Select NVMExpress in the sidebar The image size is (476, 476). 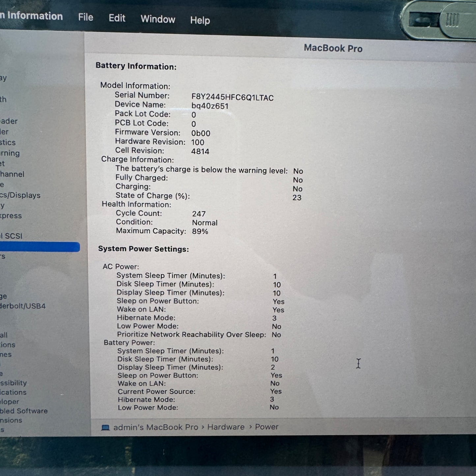11,216
